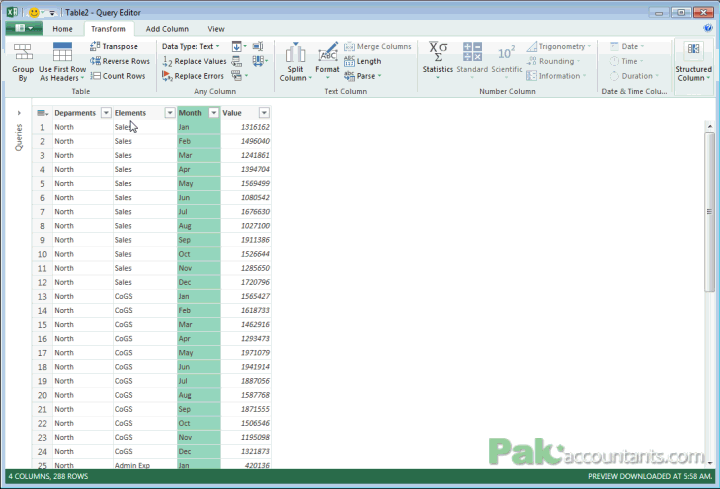Open Departments column filter dropdown

pyautogui.click(x=106, y=113)
